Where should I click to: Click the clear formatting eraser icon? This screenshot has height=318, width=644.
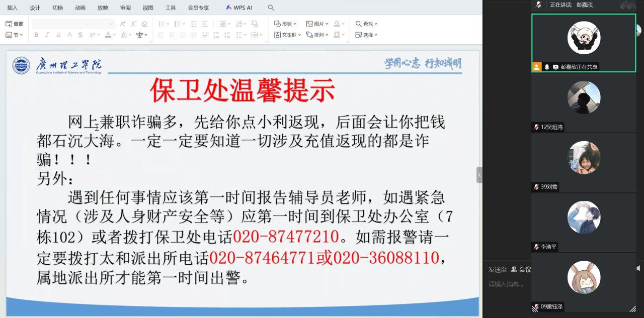(x=145, y=24)
